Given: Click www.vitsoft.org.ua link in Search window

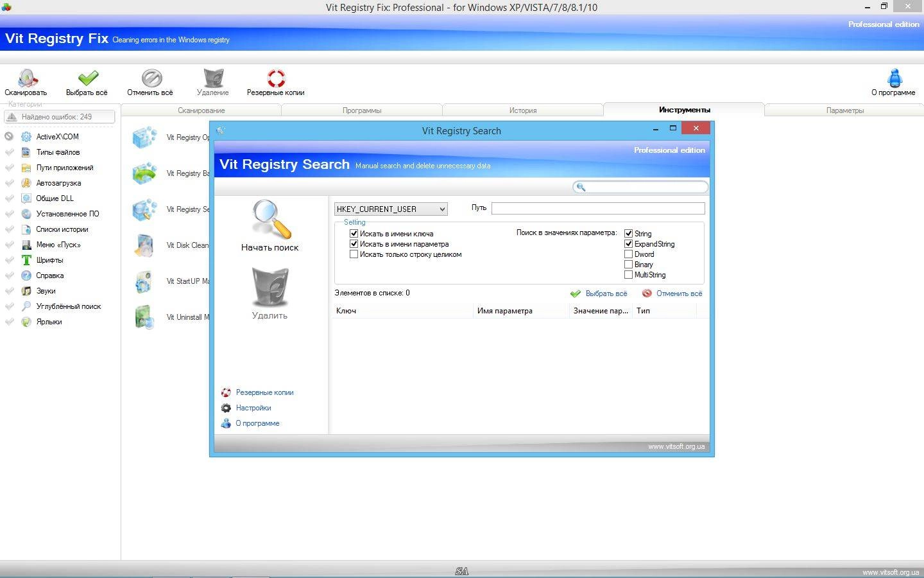Looking at the screenshot, I should point(676,446).
